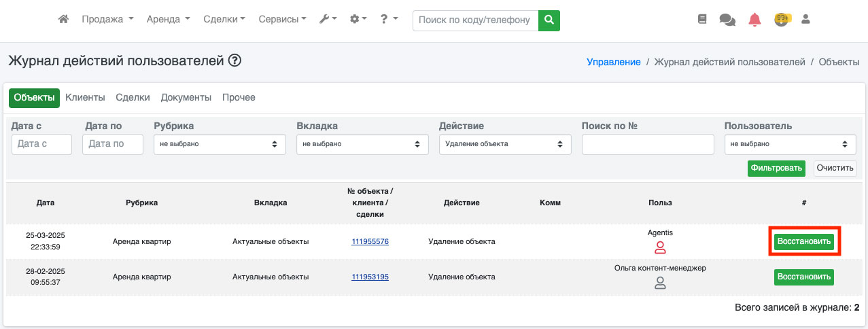Open the Продажа menu
The height and width of the screenshot is (329, 868).
(107, 20)
